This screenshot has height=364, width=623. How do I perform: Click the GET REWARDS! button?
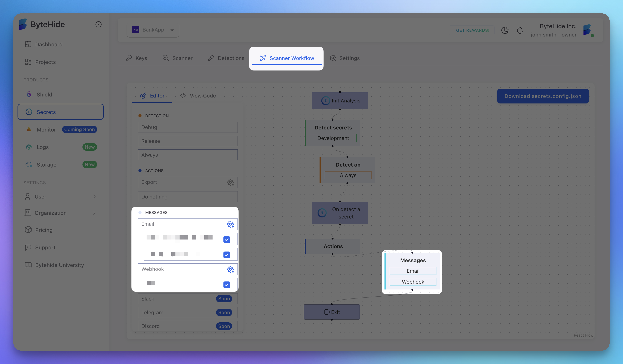[x=473, y=30]
